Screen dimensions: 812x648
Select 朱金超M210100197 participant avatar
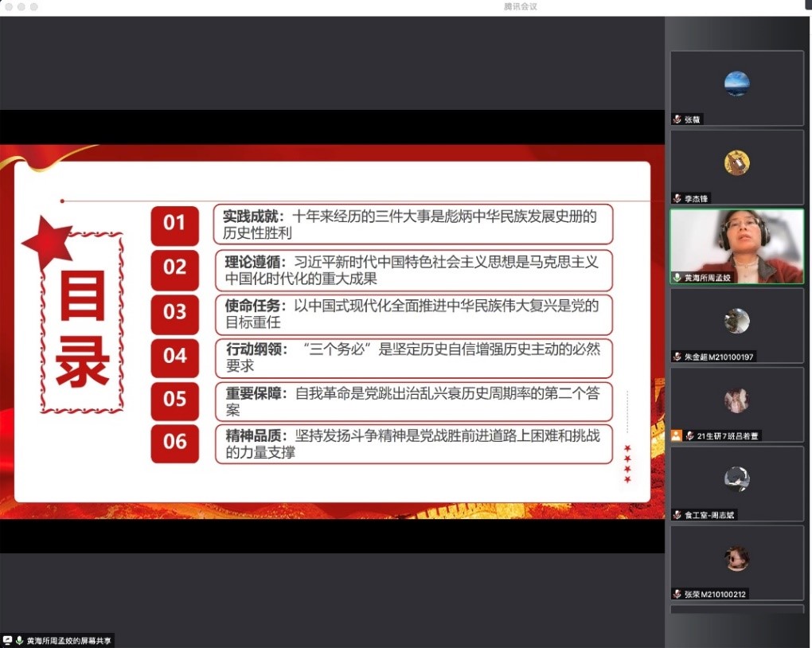(736, 321)
